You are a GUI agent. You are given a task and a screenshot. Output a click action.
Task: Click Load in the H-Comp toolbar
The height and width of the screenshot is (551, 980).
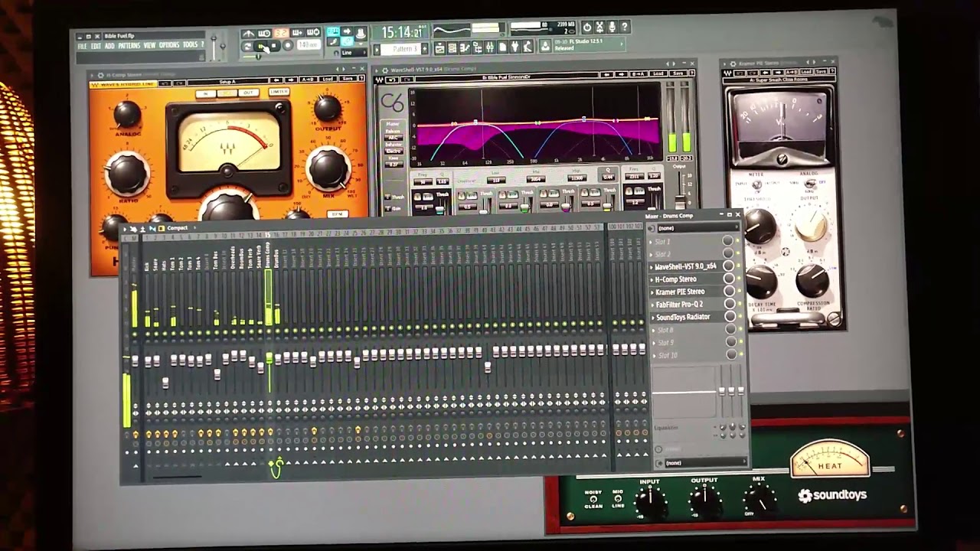pyautogui.click(x=328, y=80)
